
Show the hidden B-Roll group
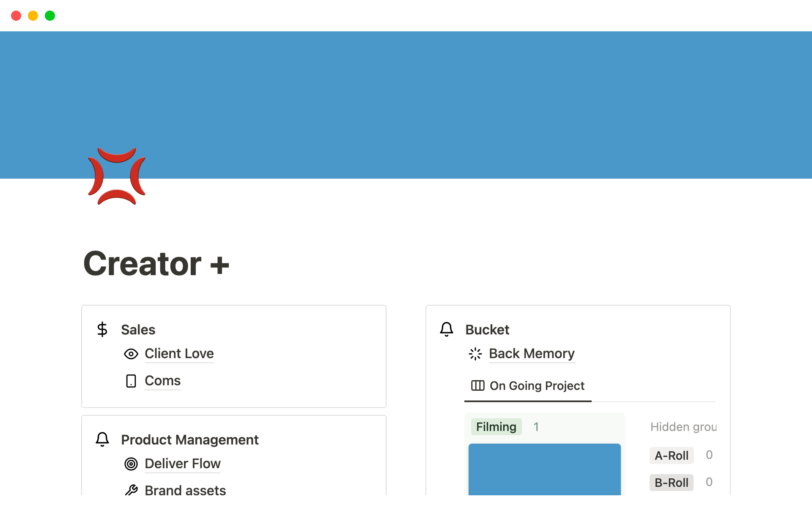(672, 483)
